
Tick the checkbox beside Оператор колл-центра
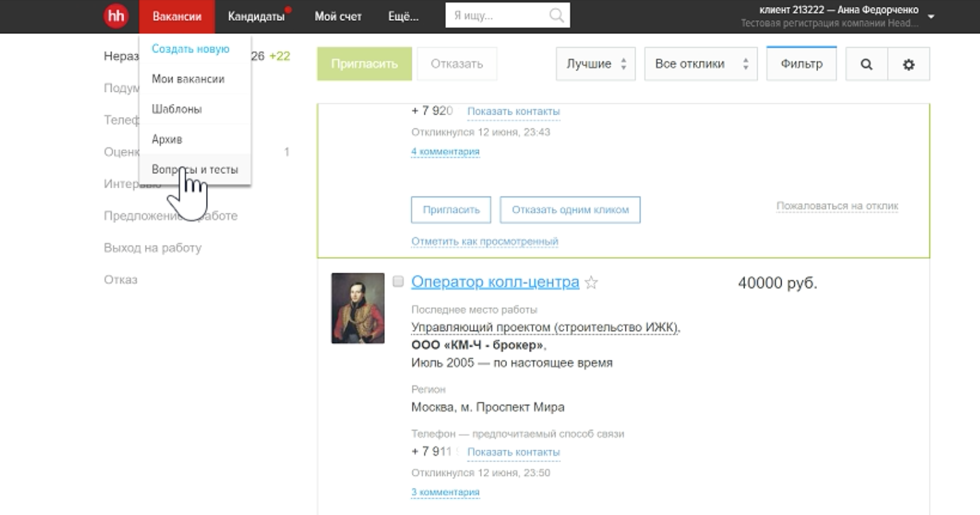398,281
